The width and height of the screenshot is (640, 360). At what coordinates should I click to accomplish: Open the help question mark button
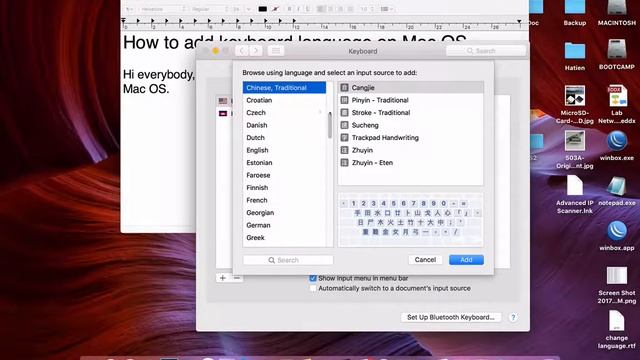click(x=513, y=317)
